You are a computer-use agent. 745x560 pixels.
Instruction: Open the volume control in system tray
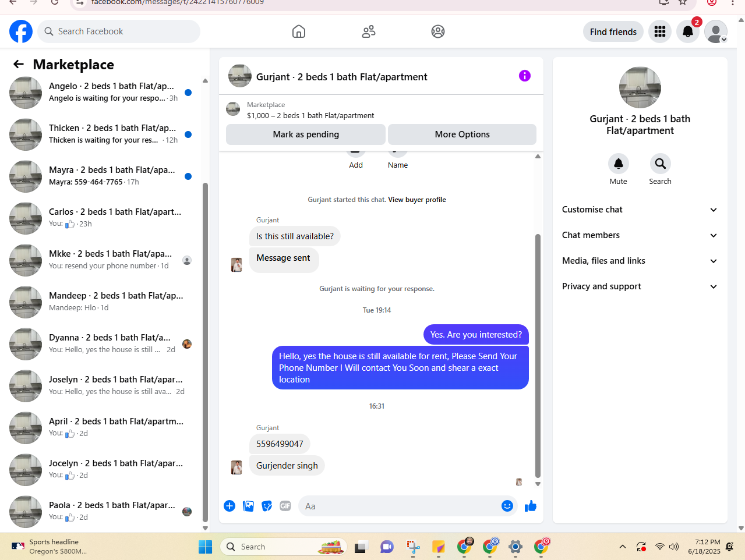tap(674, 547)
